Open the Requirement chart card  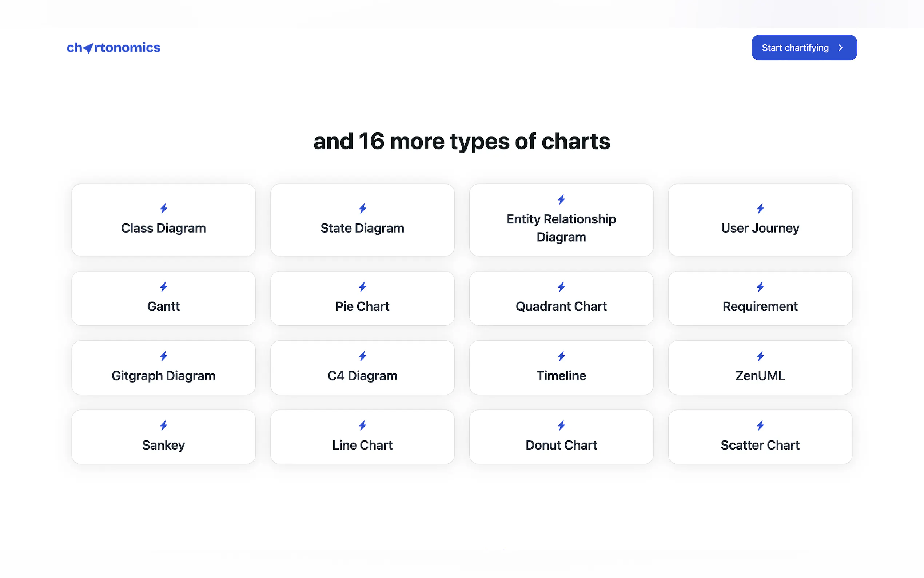[x=760, y=298]
